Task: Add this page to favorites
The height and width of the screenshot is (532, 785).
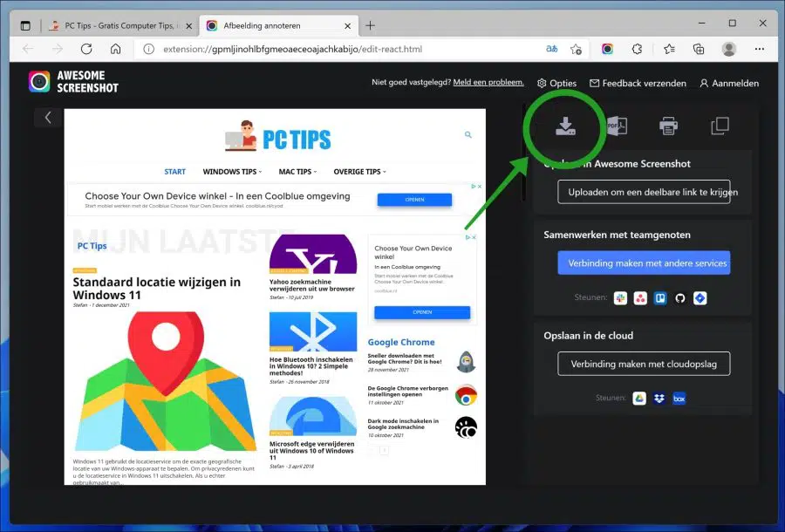Action: [577, 49]
